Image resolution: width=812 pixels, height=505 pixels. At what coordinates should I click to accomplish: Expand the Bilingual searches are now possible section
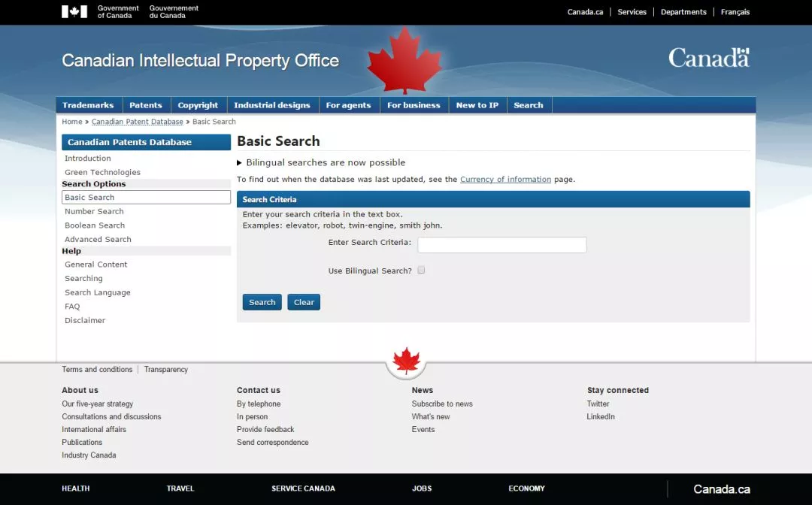tap(321, 162)
